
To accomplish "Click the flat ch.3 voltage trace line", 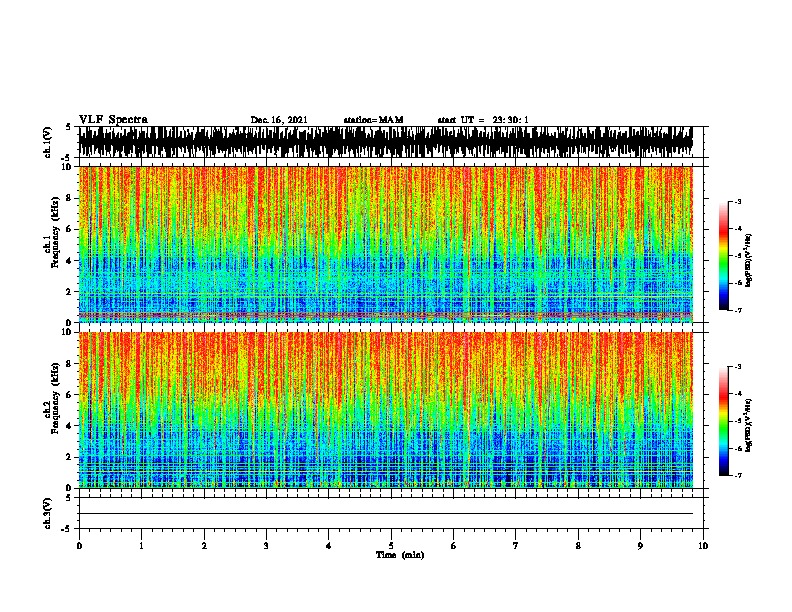I will [x=386, y=514].
